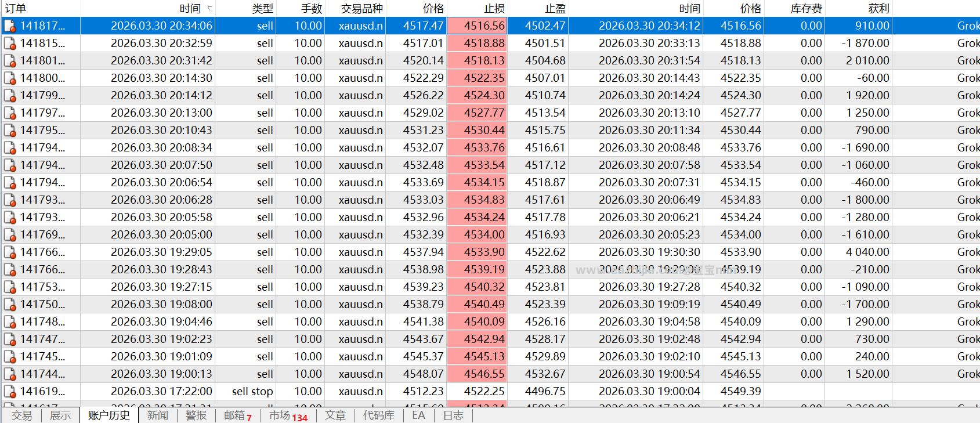This screenshot has height=423, width=980.
Task: Select the loss value -1 870.00
Action: pos(865,44)
